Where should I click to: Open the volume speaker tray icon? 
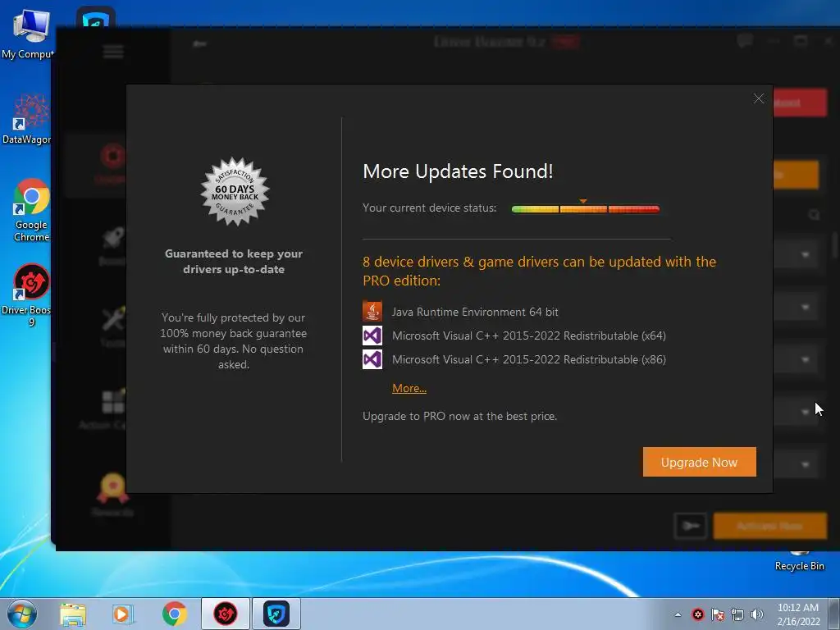(757, 614)
